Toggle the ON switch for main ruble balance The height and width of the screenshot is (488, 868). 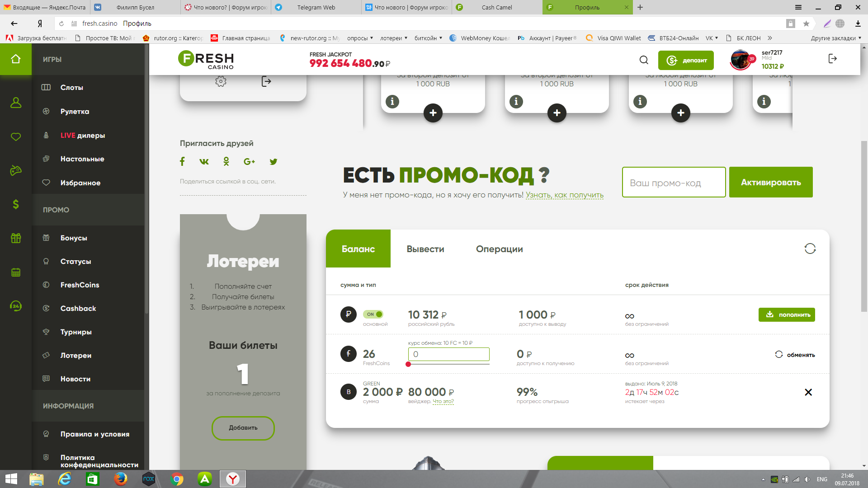(x=373, y=314)
